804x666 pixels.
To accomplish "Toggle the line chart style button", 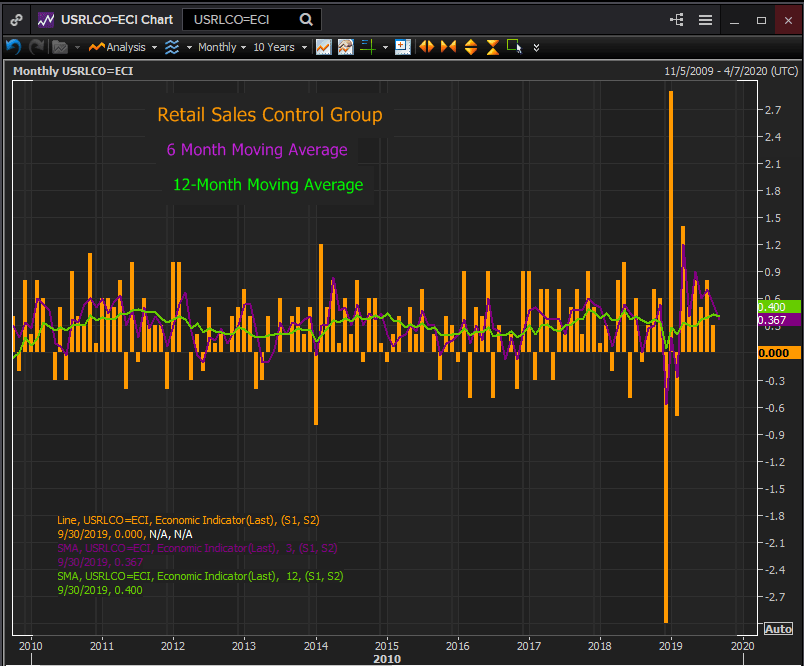I will (323, 47).
